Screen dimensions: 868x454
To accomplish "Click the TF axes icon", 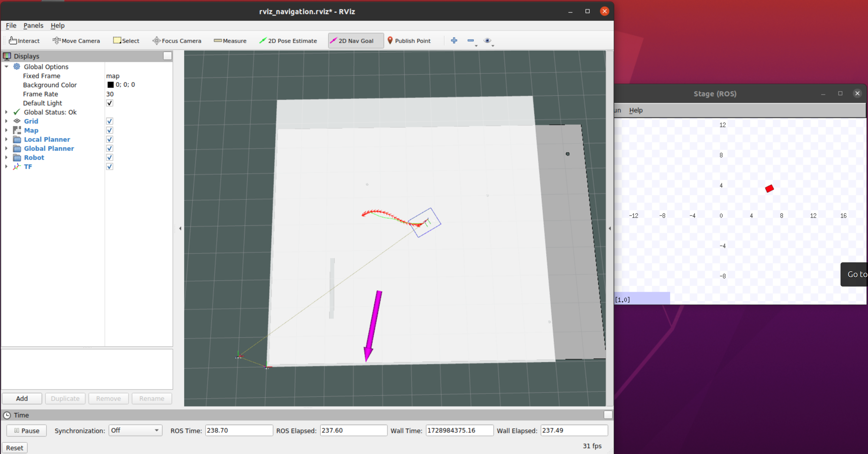I will point(17,167).
